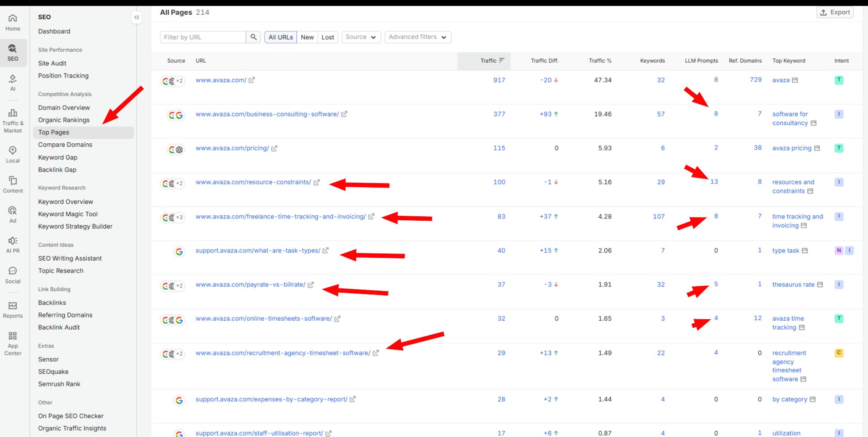Go to Site Audit

pos(52,64)
